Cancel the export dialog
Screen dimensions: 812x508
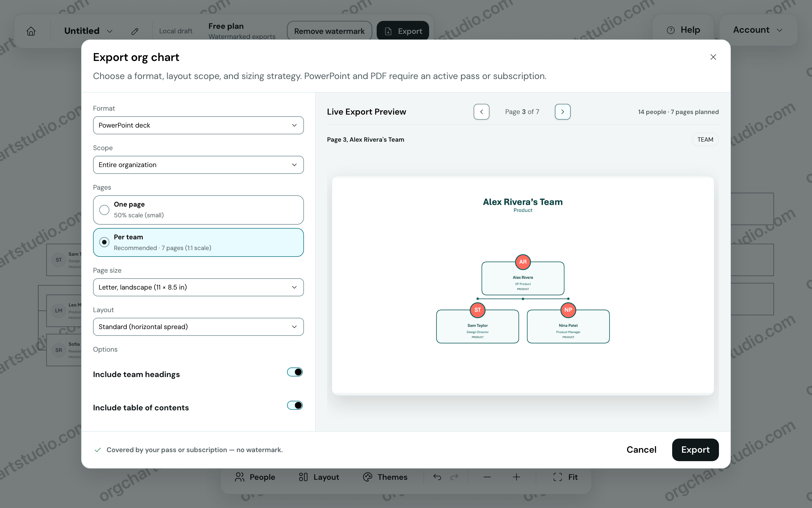point(641,450)
